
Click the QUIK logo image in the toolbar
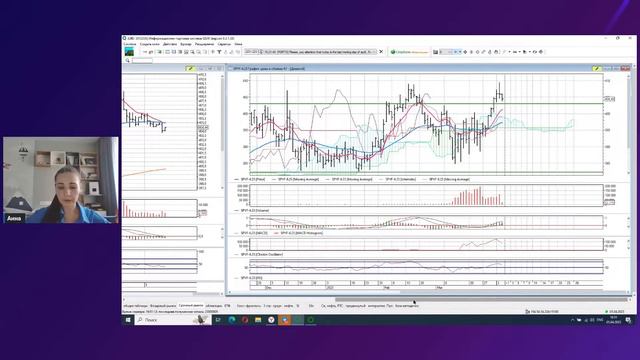129,51
